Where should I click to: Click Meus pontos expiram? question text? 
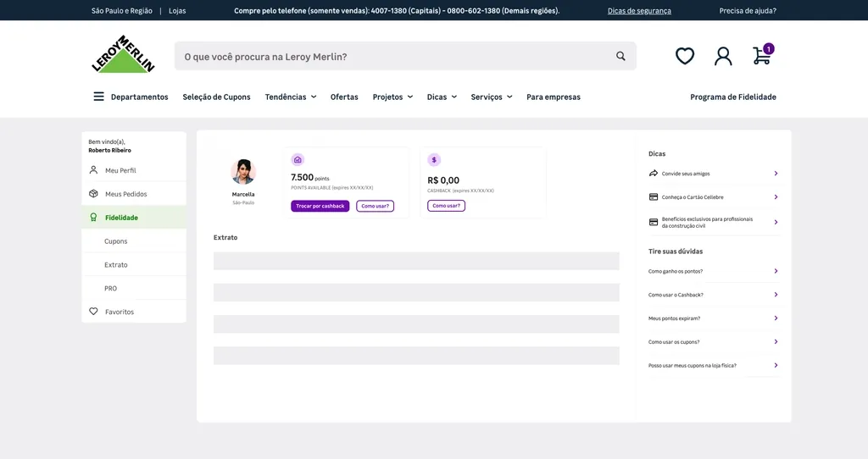coord(674,318)
